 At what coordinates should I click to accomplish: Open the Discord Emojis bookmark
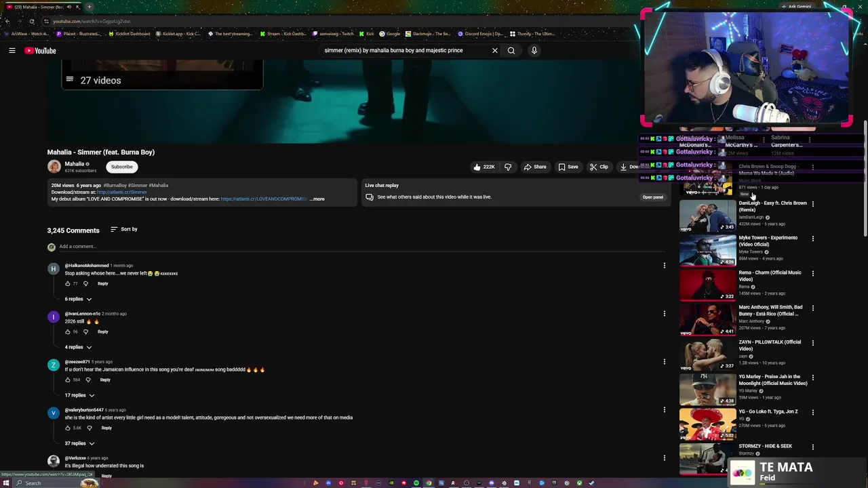[481, 34]
